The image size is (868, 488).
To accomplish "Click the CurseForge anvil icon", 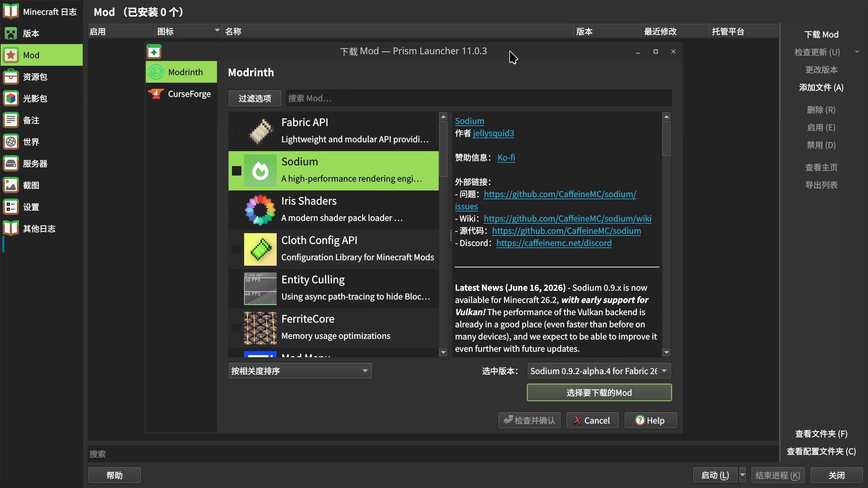I will tap(156, 94).
